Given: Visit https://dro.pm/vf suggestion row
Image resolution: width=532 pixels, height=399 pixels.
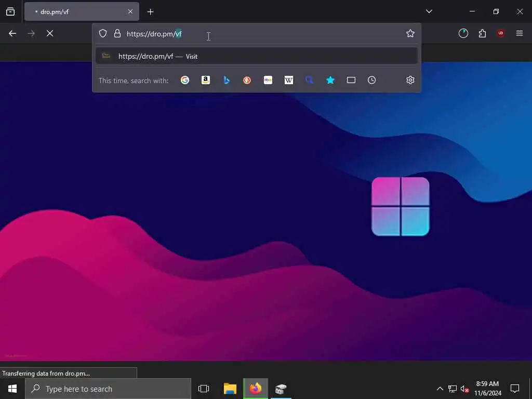Looking at the screenshot, I should point(257,56).
